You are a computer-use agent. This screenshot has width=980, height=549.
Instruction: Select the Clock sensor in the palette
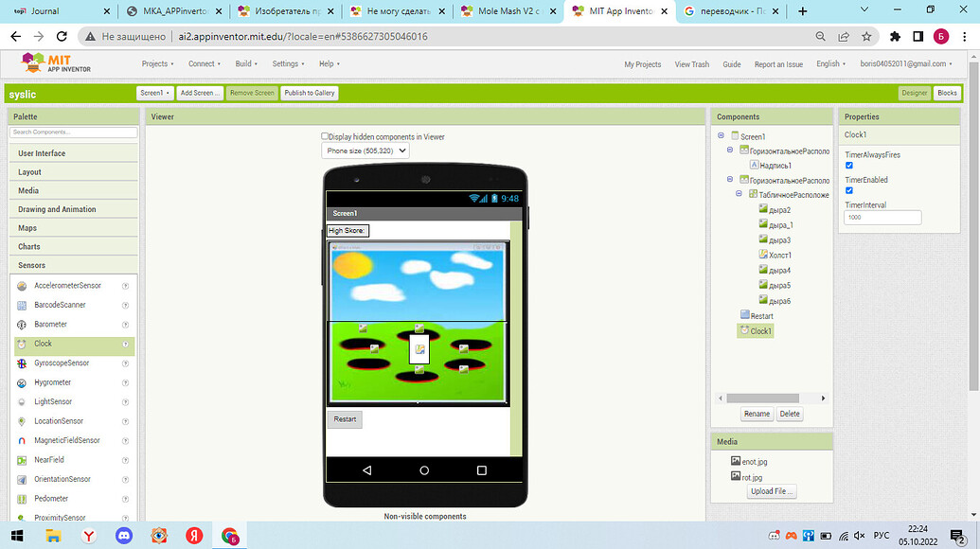pos(44,344)
